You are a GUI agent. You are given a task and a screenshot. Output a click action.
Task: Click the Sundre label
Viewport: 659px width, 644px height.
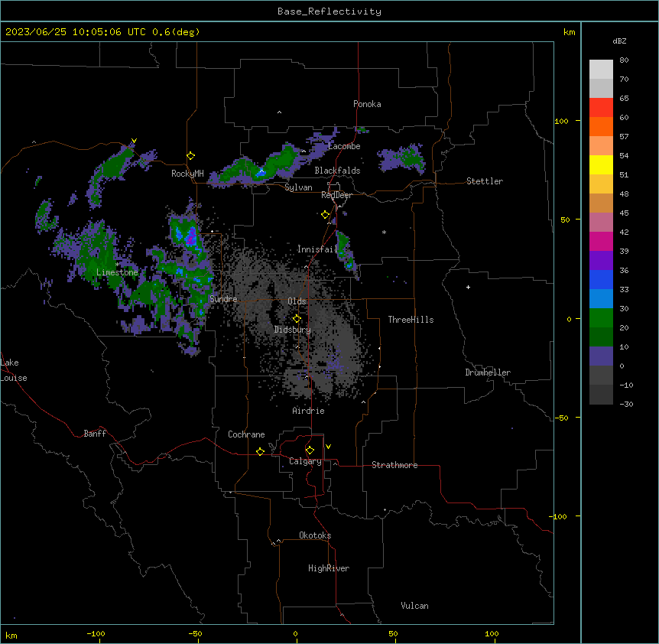click(x=223, y=299)
